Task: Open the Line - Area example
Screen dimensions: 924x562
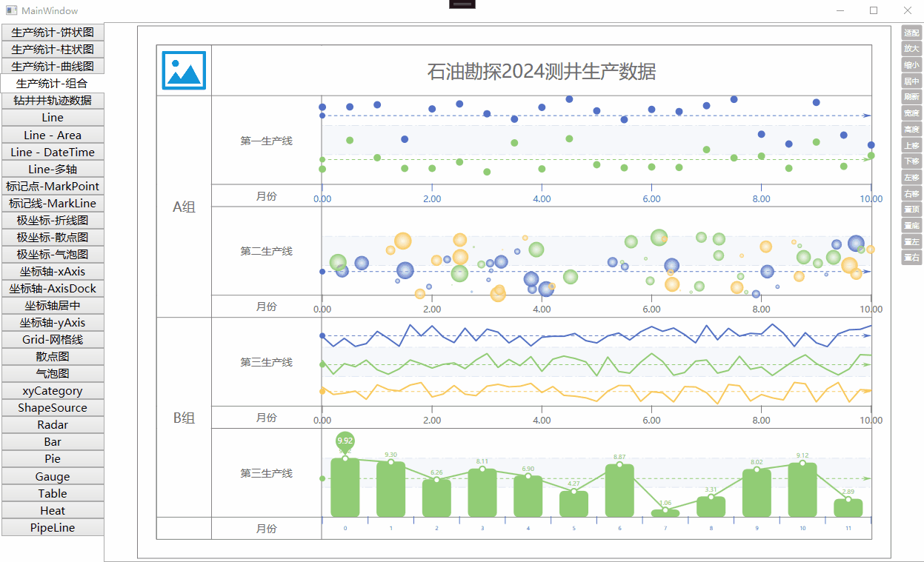Action: pos(53,135)
